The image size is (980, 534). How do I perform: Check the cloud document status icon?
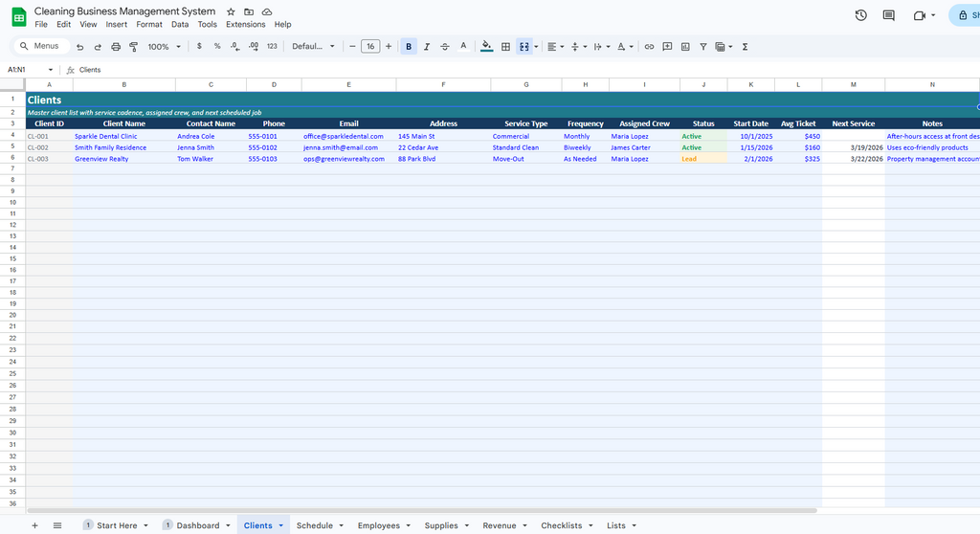pyautogui.click(x=267, y=11)
